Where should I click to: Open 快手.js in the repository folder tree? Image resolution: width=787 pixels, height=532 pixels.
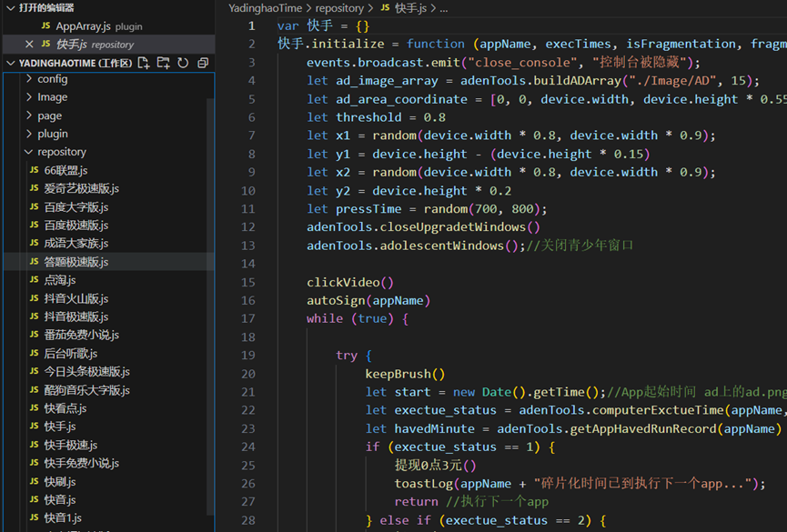click(x=60, y=427)
